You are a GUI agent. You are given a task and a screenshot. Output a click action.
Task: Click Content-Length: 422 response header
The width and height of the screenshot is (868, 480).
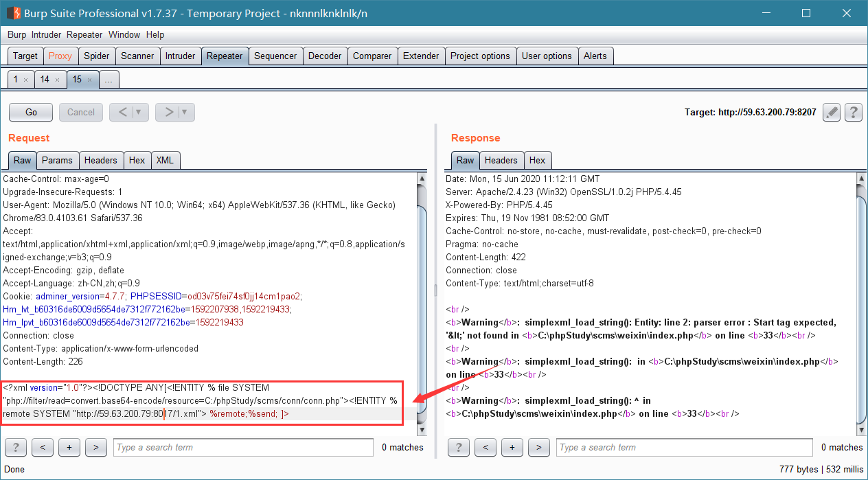486,257
